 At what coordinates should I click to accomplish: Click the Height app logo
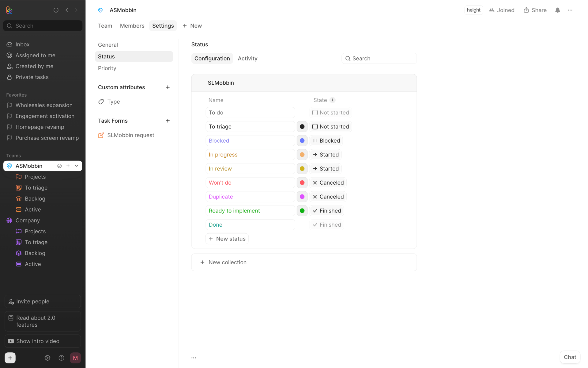[9, 10]
